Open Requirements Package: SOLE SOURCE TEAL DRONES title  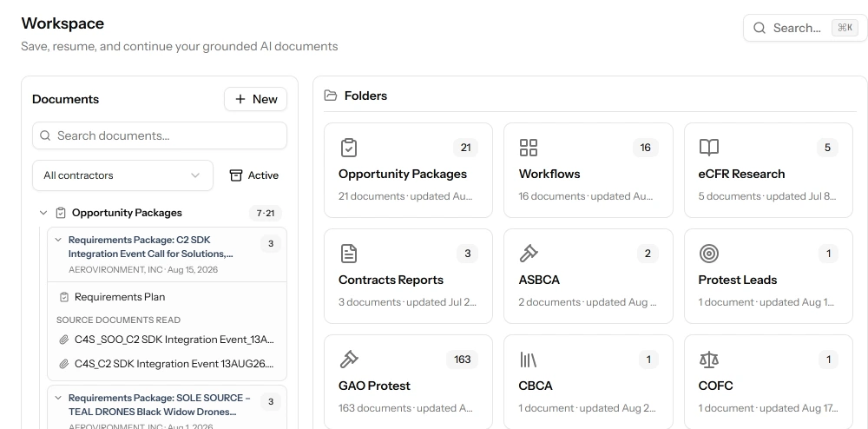[x=160, y=405]
